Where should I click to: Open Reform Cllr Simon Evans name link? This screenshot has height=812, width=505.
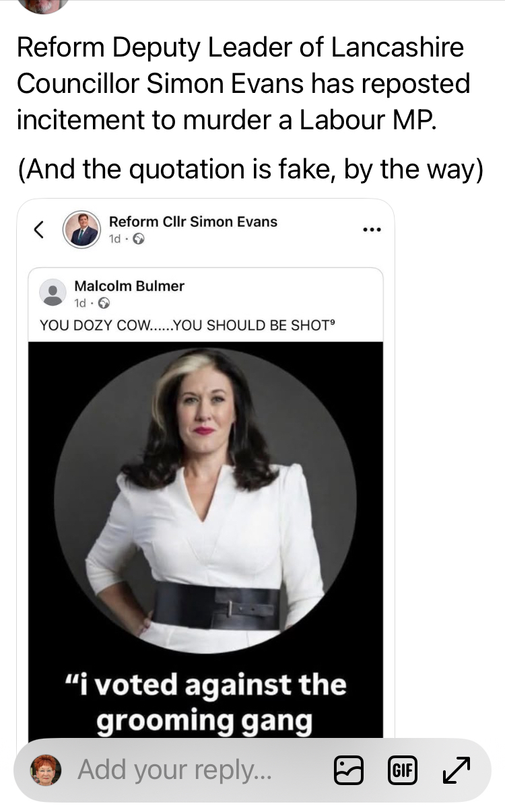click(x=193, y=222)
